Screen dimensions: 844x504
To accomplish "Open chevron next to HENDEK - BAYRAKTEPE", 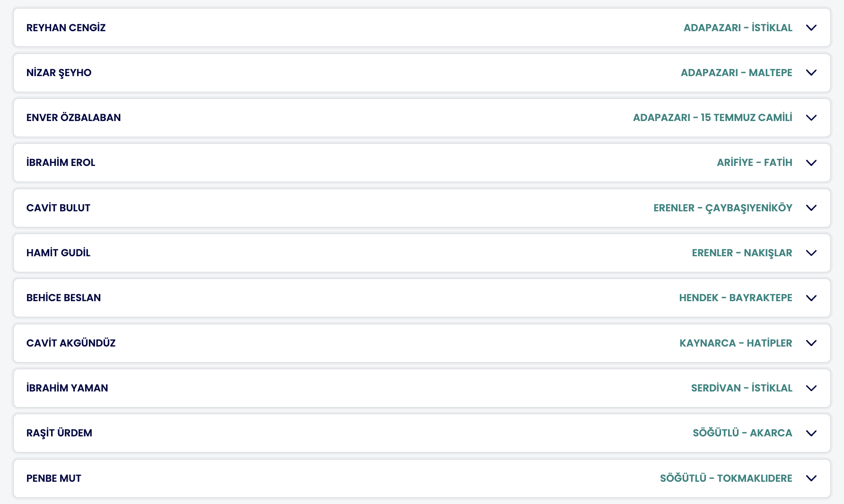I will 811,298.
